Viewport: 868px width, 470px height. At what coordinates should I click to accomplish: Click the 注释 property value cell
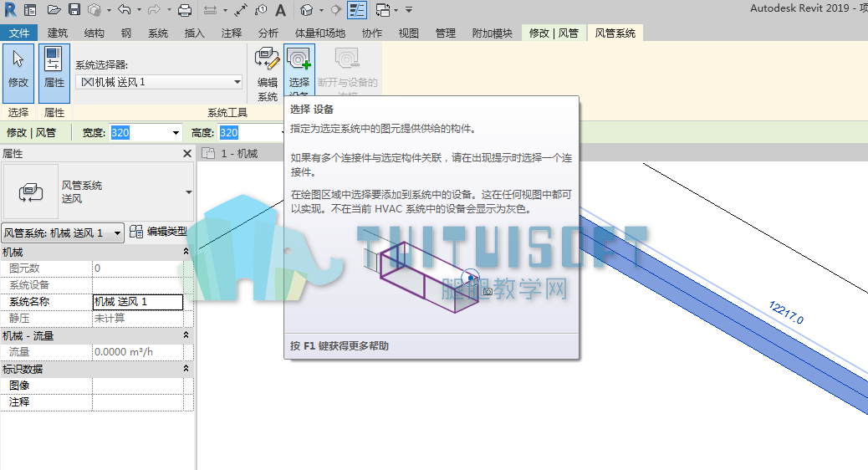[x=138, y=402]
